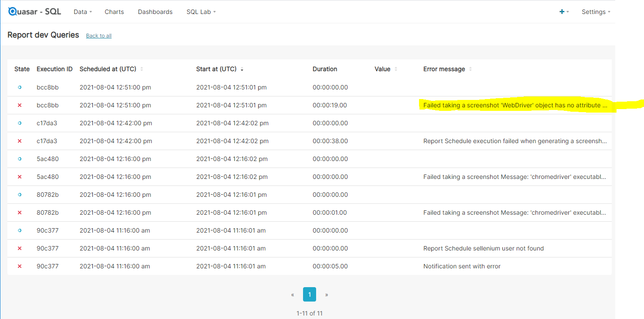Select Dashboards from the navigation bar
Screen dimensions: 644x319
tap(155, 12)
